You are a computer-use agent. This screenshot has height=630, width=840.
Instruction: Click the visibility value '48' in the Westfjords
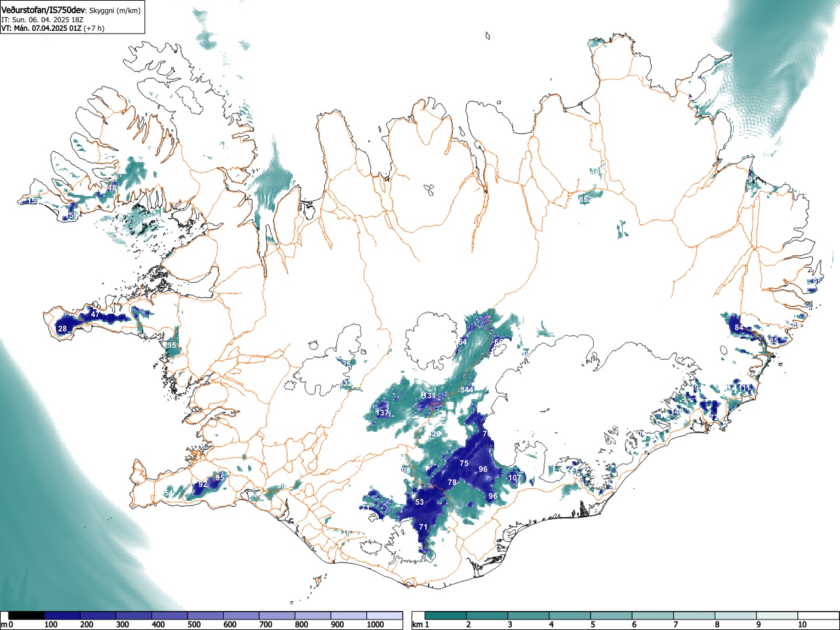(x=112, y=188)
